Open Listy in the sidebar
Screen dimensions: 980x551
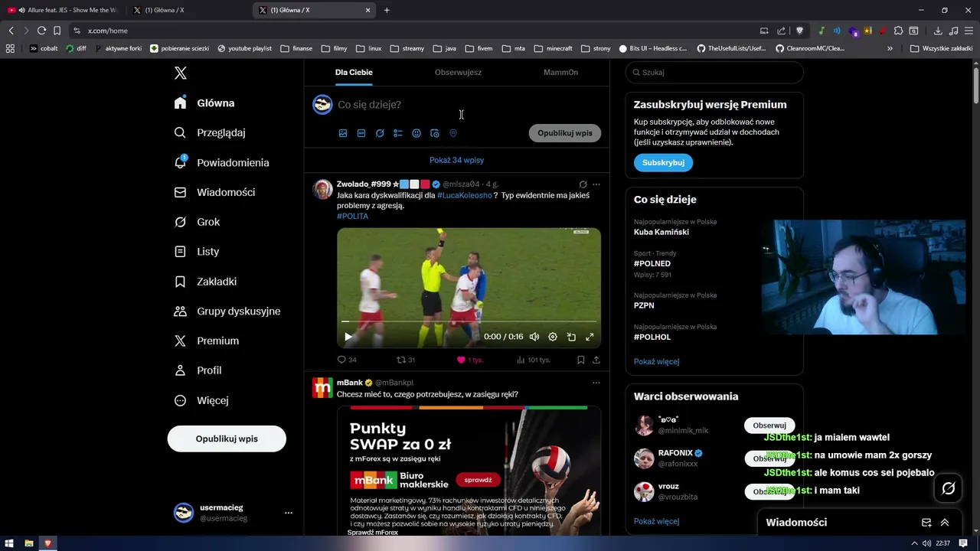(x=197, y=251)
